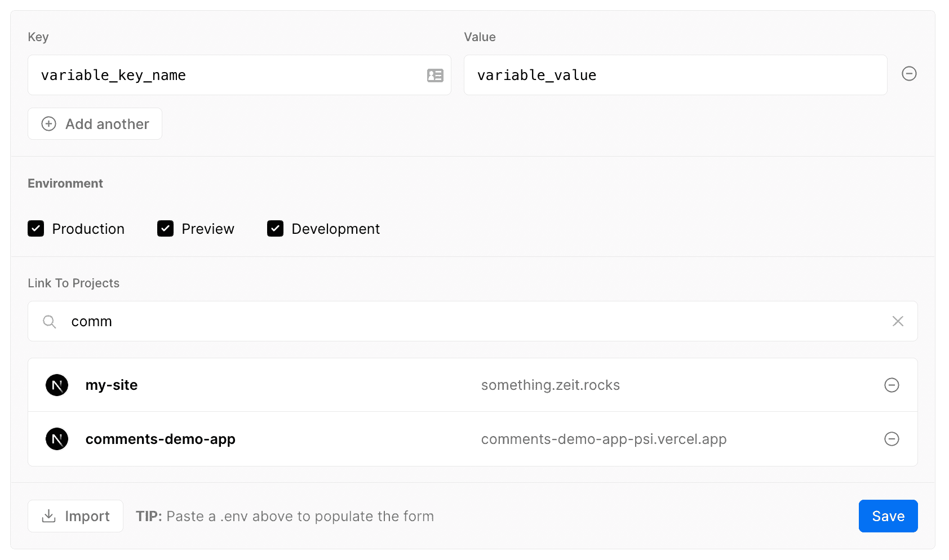Click the search magnifier icon
Viewport: 949px width, 560px height.
[x=50, y=322]
